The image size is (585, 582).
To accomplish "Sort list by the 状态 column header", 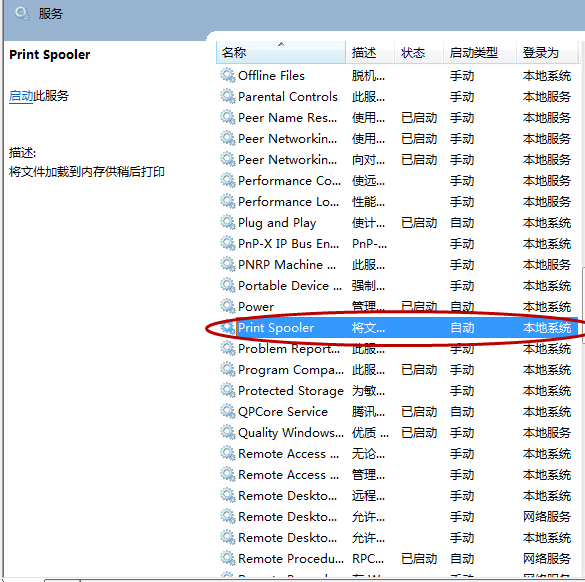I will (419, 53).
